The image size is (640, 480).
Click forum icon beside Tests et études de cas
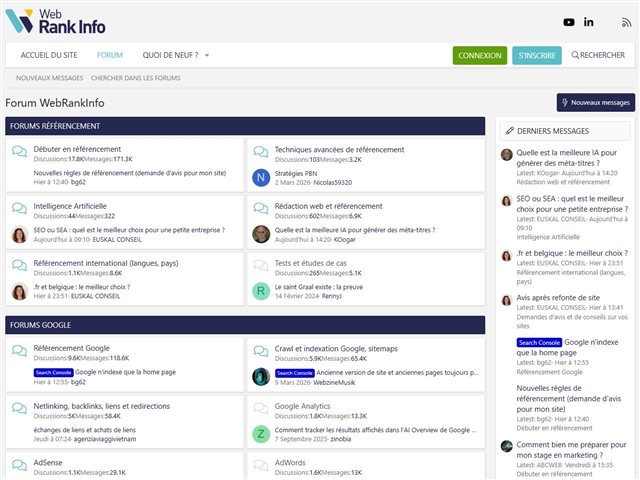[261, 265]
